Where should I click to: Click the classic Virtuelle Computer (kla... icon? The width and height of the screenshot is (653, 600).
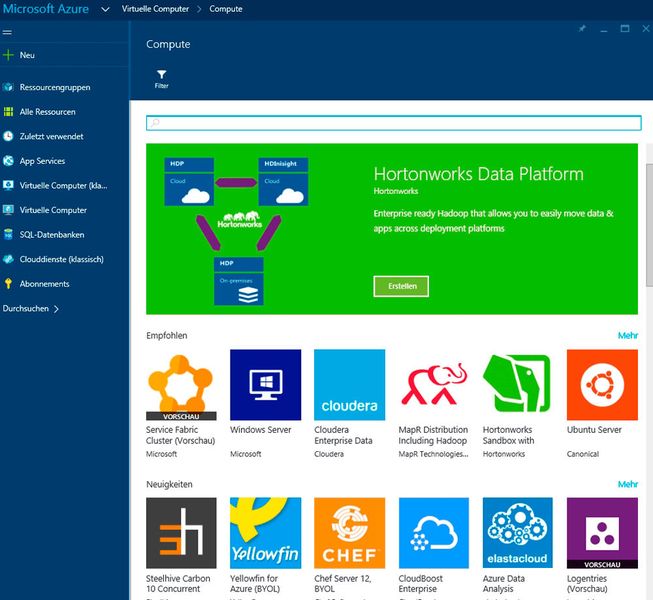pos(8,185)
